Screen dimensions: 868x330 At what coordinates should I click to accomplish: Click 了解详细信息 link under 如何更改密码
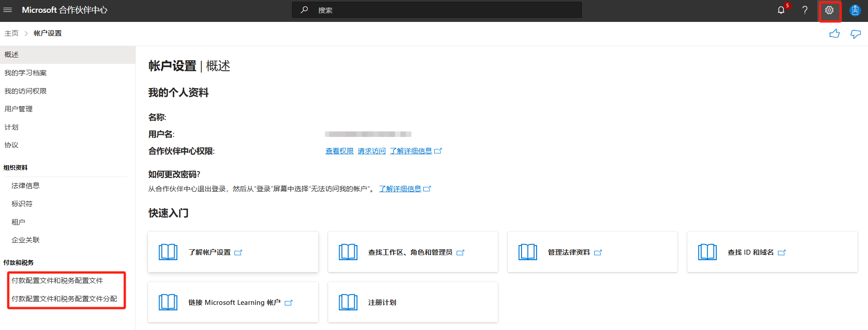point(400,189)
